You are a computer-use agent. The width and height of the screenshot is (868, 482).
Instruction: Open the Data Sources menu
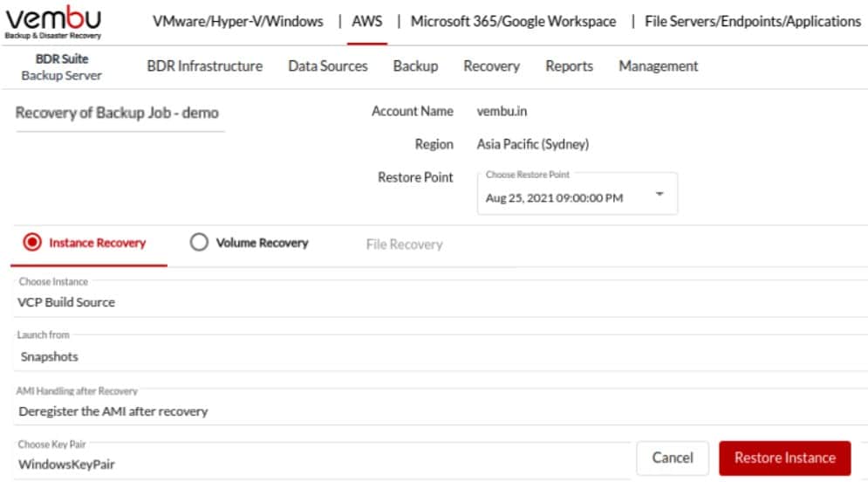click(328, 66)
